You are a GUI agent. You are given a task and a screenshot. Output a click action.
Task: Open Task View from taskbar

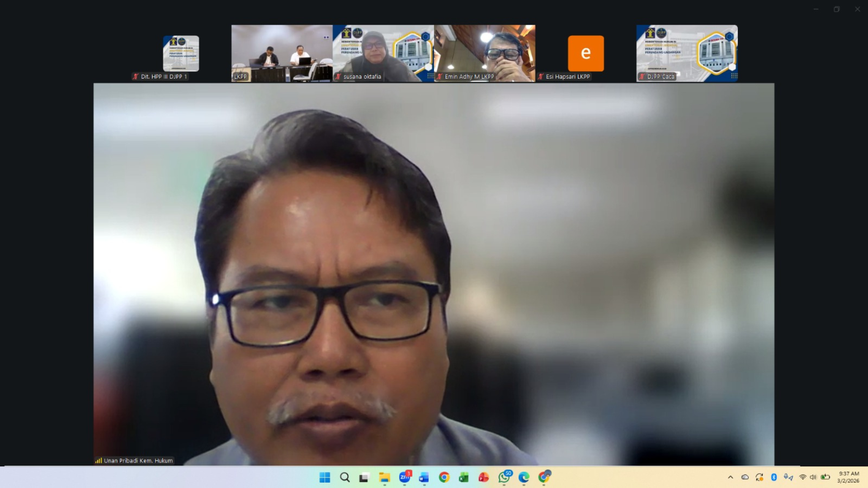coord(364,478)
